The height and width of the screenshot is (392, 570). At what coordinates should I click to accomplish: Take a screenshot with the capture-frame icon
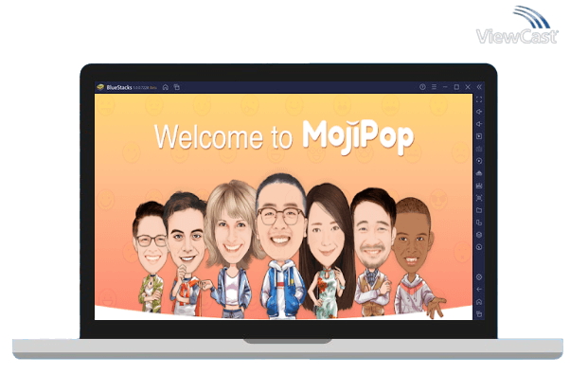click(x=479, y=198)
